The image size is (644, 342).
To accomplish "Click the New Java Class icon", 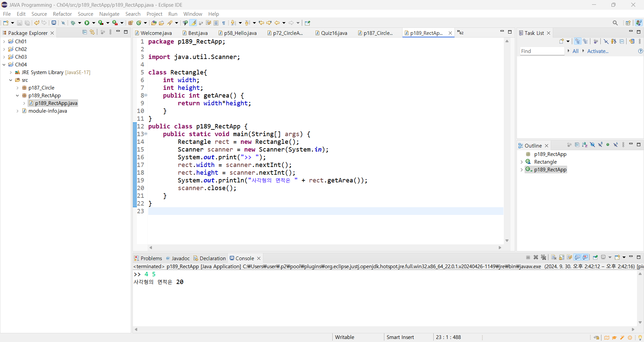I will tap(139, 23).
